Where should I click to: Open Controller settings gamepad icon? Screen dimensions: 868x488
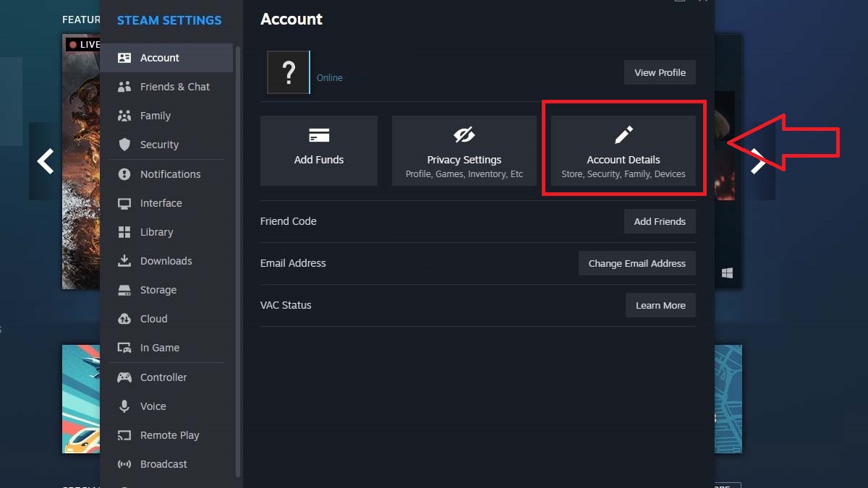click(x=124, y=377)
